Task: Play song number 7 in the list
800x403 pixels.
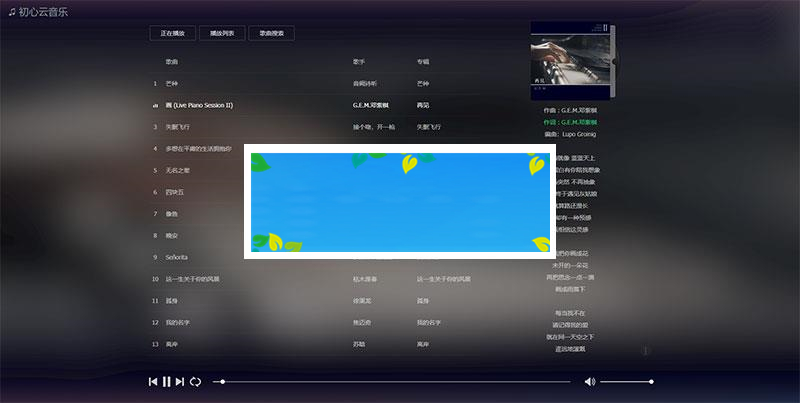Action: 171,214
